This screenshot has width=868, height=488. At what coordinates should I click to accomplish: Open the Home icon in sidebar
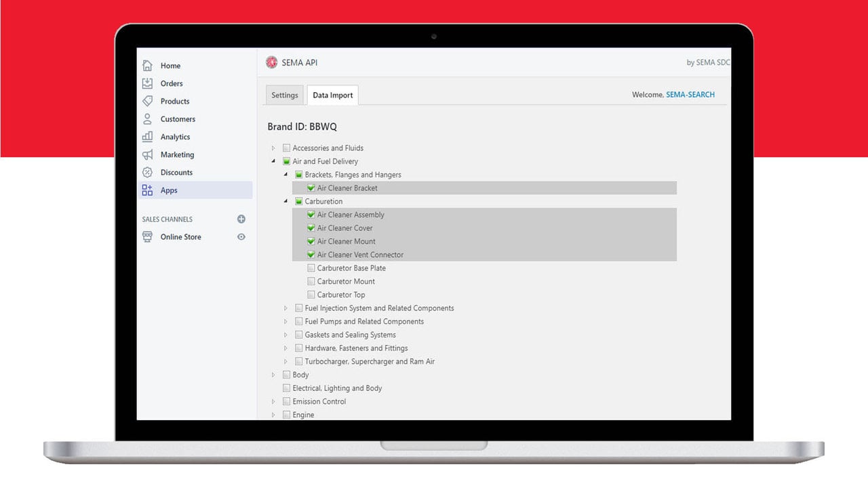point(147,66)
